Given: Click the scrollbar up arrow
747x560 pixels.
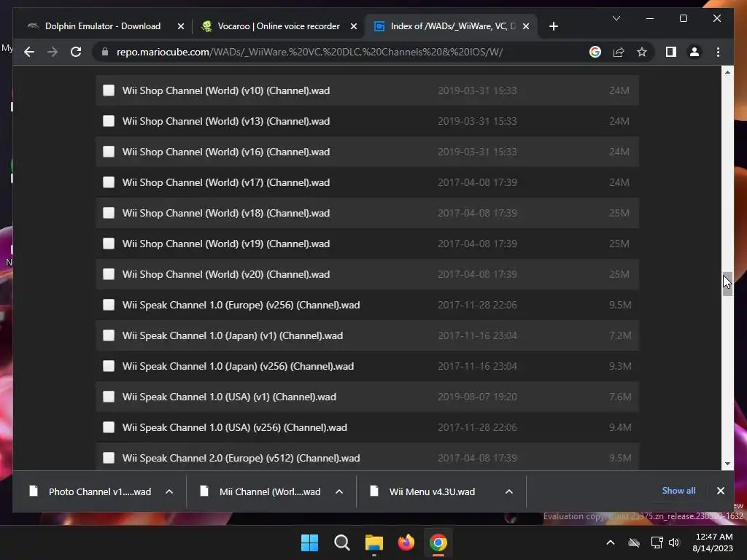Looking at the screenshot, I should point(727,72).
